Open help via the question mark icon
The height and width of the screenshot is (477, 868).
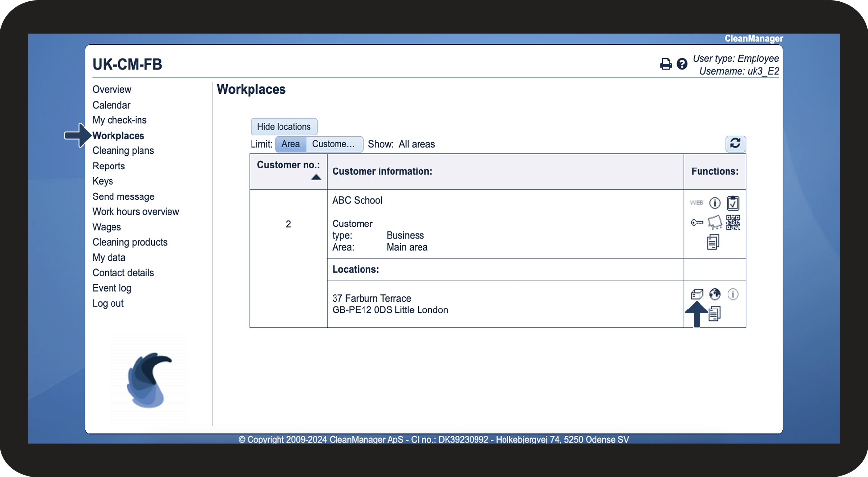[682, 64]
